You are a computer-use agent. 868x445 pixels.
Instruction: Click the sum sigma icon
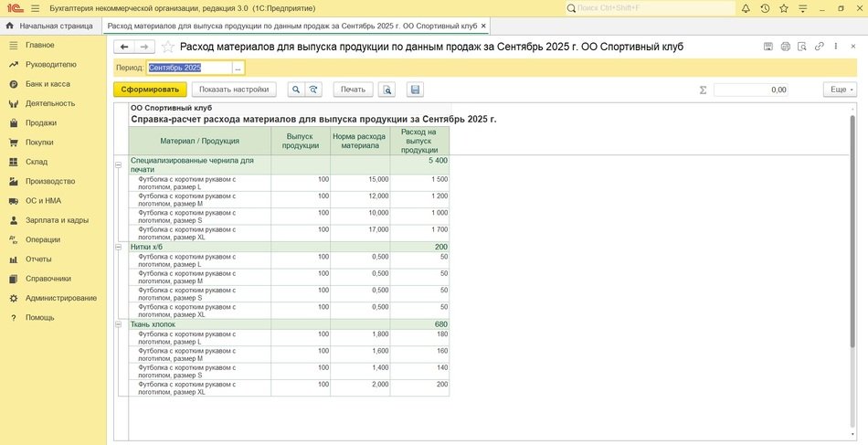pos(703,90)
